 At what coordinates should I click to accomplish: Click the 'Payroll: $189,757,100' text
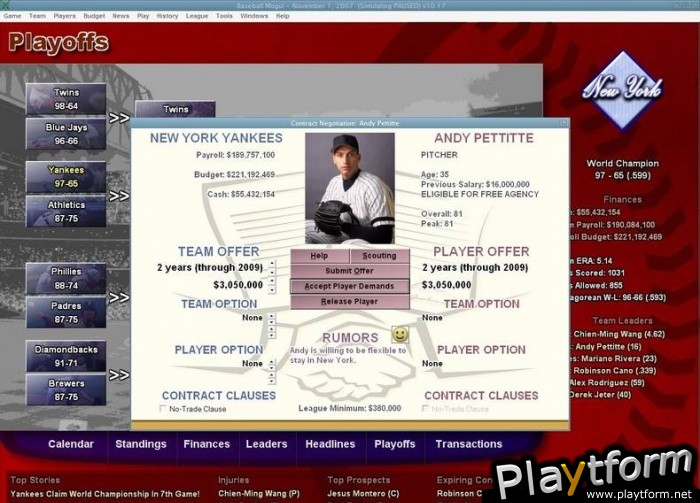coord(235,155)
